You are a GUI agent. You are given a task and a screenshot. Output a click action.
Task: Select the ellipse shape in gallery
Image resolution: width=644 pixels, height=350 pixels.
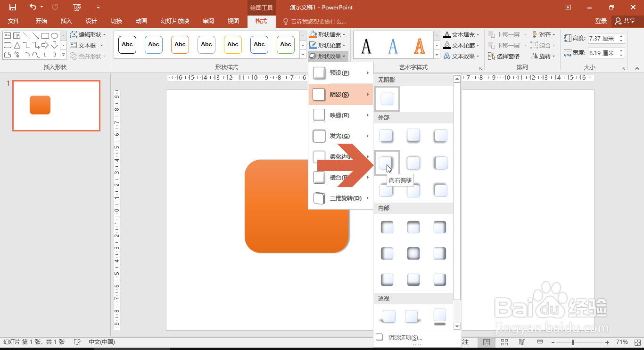(x=54, y=36)
